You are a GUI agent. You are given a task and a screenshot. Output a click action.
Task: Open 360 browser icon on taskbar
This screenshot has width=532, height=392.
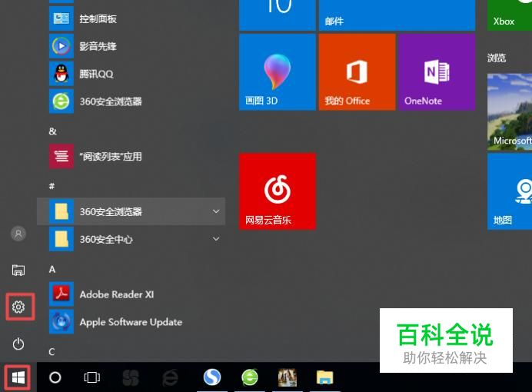tap(250, 377)
